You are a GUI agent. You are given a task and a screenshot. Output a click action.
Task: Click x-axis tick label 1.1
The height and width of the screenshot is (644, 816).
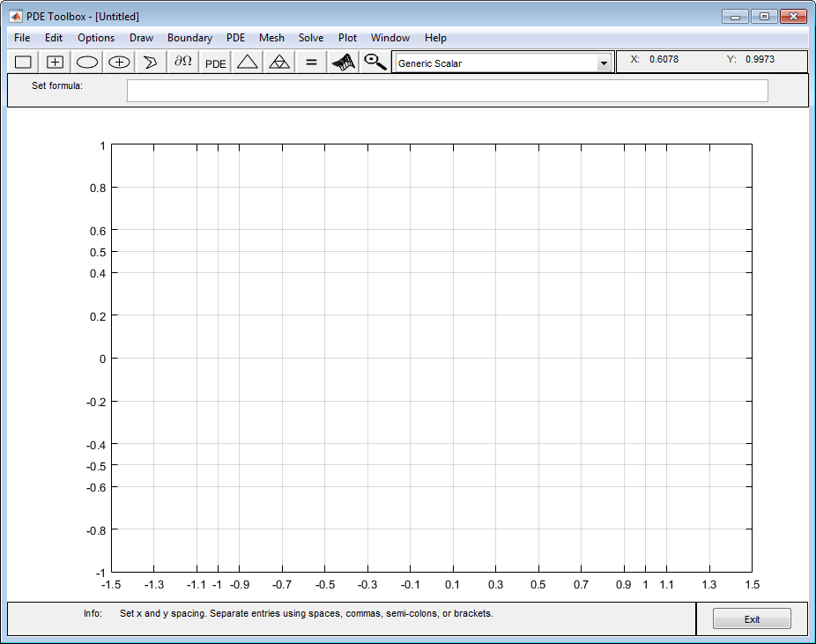click(x=667, y=584)
